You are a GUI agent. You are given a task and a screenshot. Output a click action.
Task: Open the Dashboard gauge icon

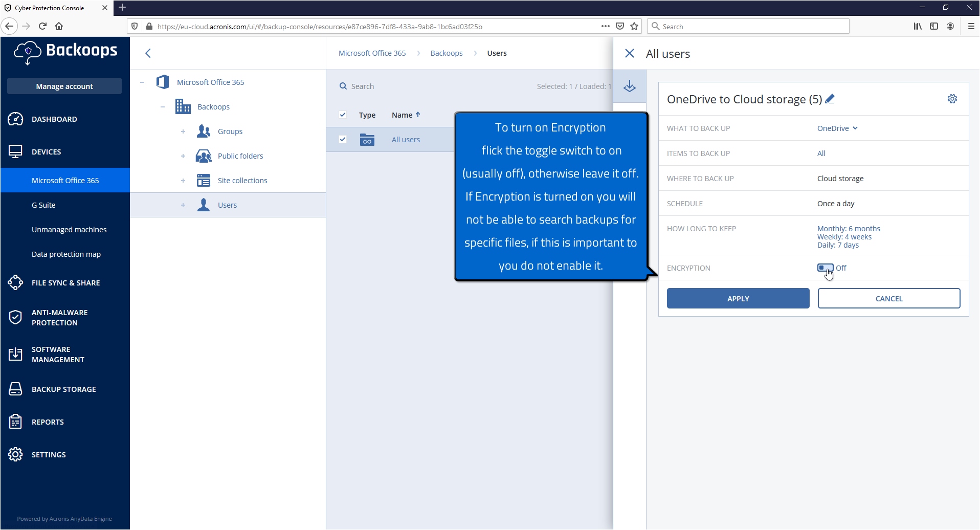tap(15, 119)
